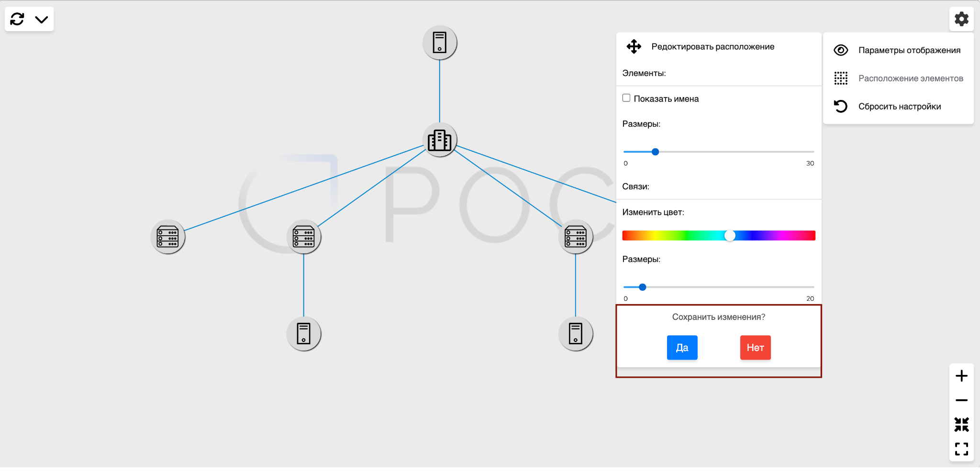Click Редактировать расположение option
The width and height of the screenshot is (980, 471).
point(712,46)
